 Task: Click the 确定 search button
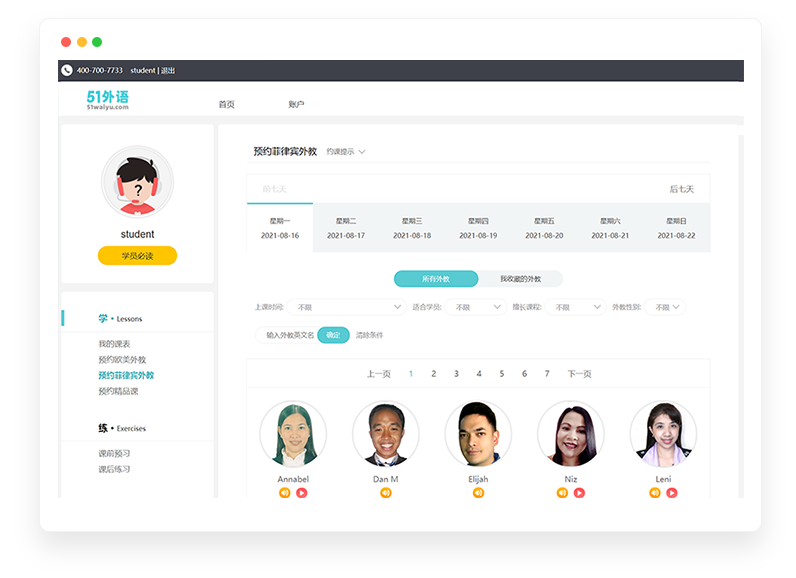point(333,335)
